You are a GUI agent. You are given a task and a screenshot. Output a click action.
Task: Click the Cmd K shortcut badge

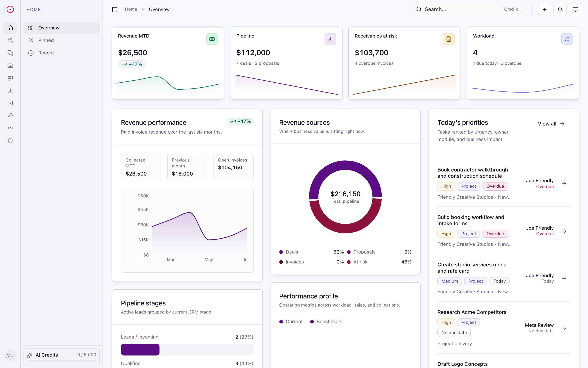tap(511, 9)
